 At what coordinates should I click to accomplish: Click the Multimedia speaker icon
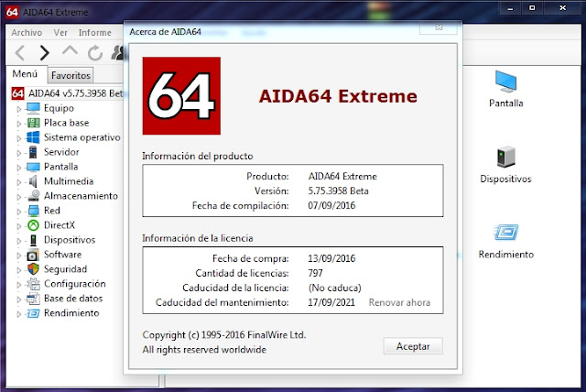(33, 181)
